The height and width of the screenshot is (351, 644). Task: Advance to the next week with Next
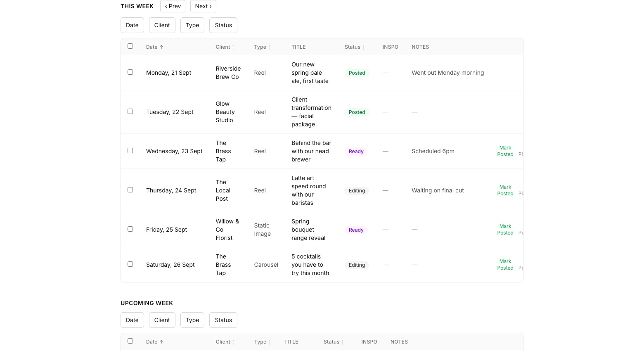point(203,6)
